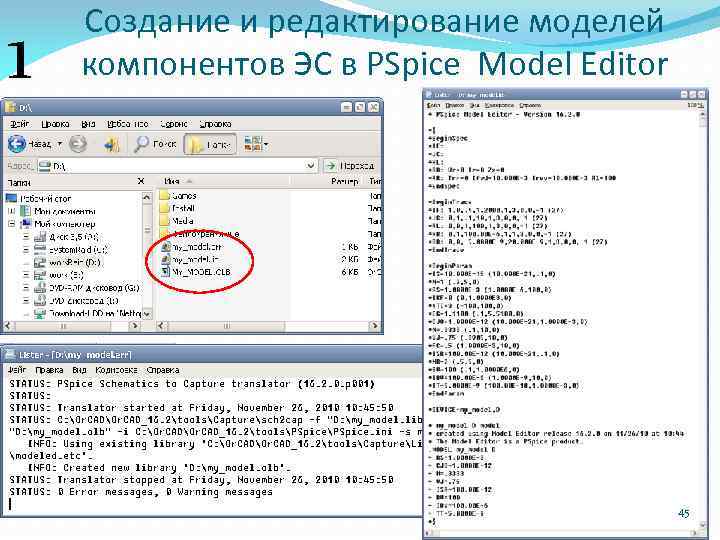720x540 pixels.
Task: Open the Back button history dropdown arrow
Action: (60, 144)
